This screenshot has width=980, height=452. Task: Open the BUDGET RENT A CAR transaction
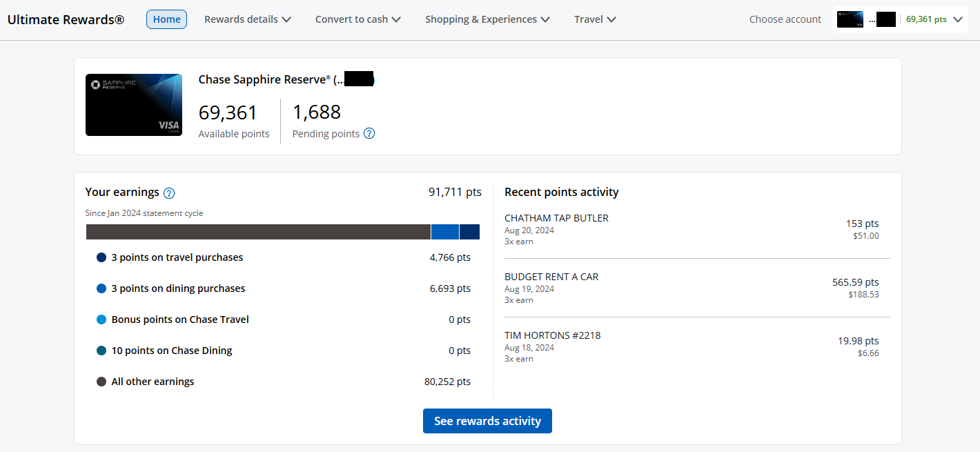tap(551, 277)
